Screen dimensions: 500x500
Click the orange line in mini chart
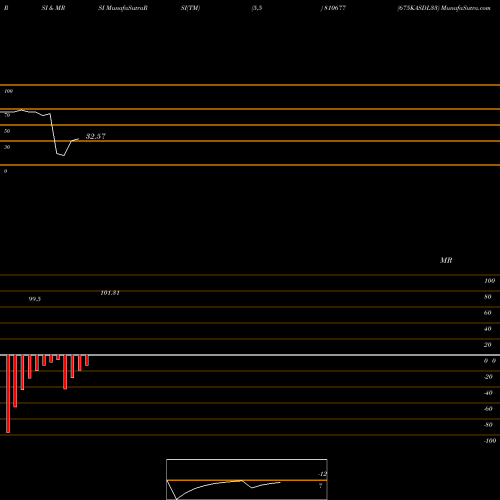247,480
